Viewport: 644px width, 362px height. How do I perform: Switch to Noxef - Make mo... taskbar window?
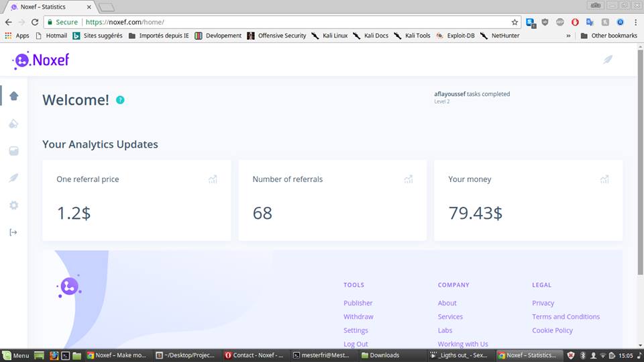(117, 355)
